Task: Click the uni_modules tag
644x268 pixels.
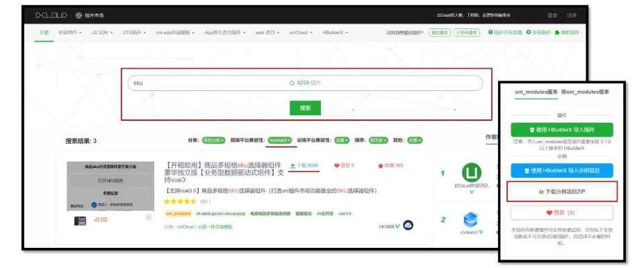Action: [179, 214]
